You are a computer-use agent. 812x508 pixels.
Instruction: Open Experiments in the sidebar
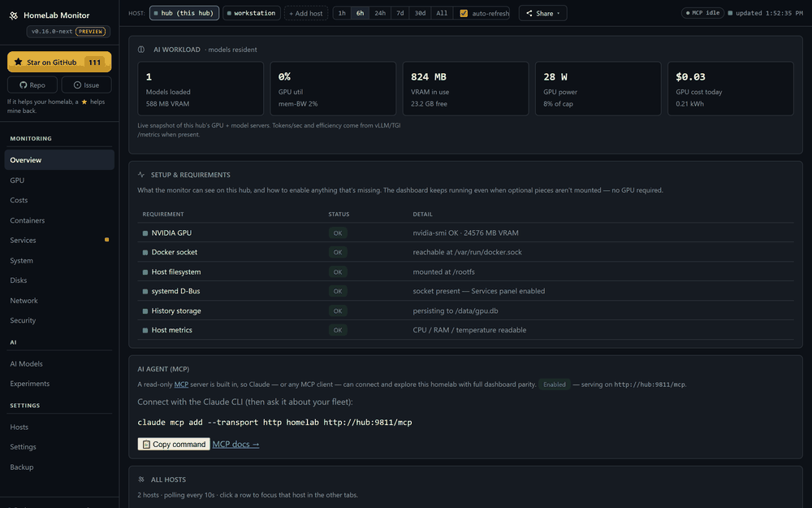[x=59, y=384]
